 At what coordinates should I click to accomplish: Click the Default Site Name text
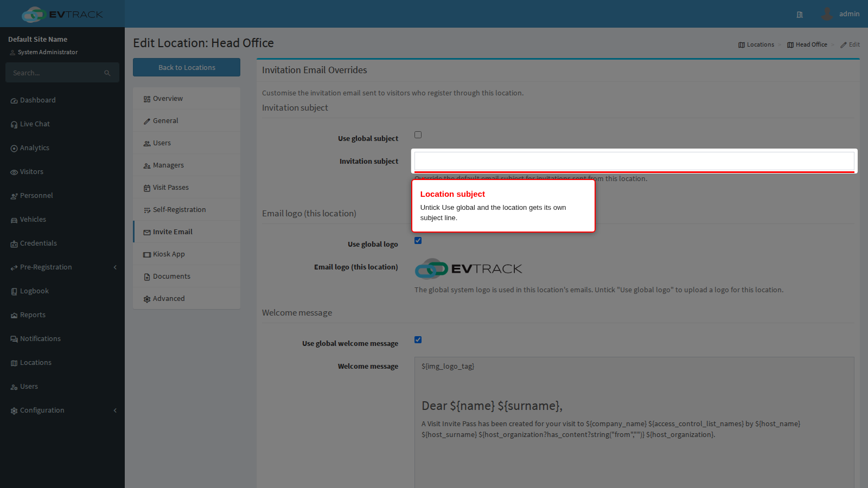[x=38, y=40]
